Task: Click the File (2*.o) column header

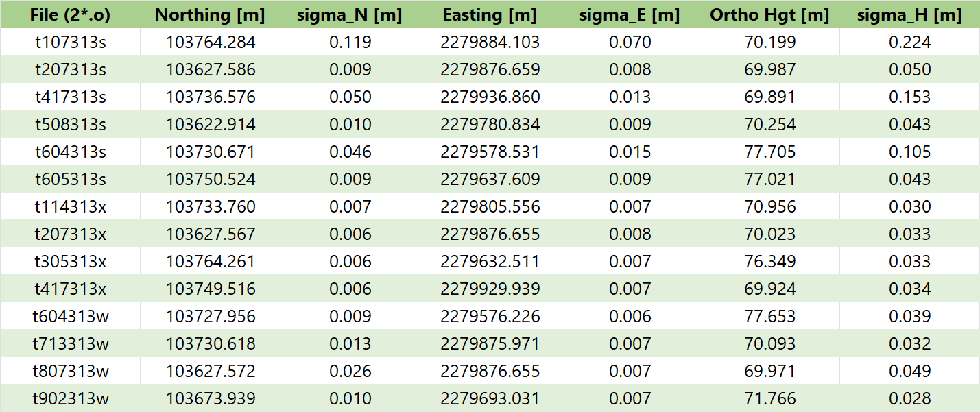Action: (x=70, y=15)
